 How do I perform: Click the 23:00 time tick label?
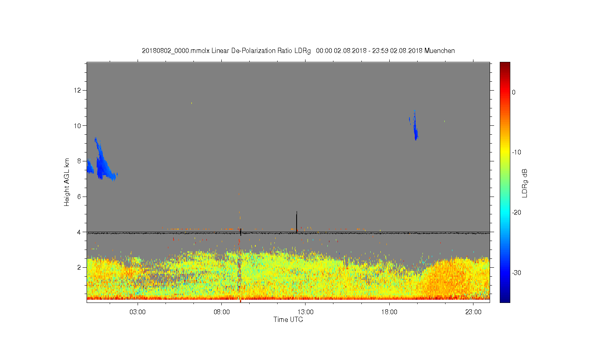[x=473, y=312]
